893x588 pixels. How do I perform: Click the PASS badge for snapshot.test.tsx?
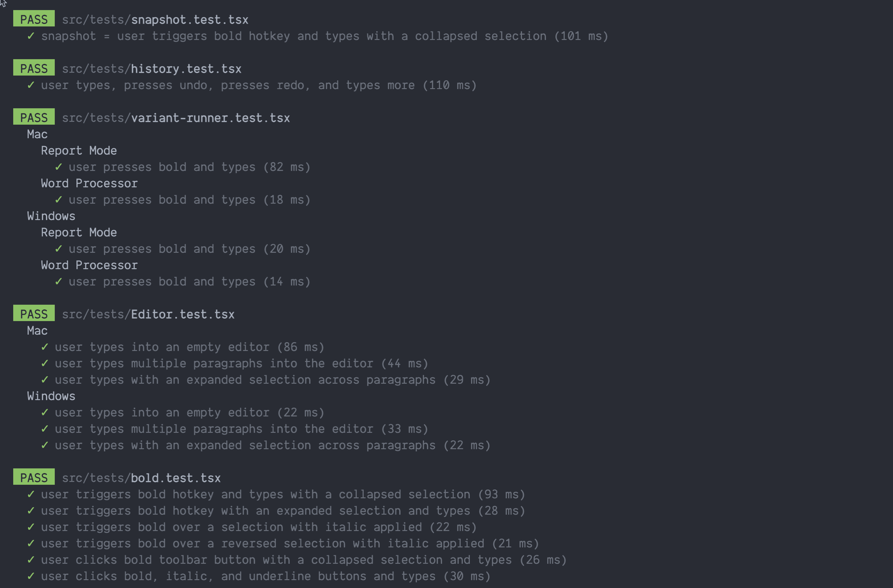[34, 19]
